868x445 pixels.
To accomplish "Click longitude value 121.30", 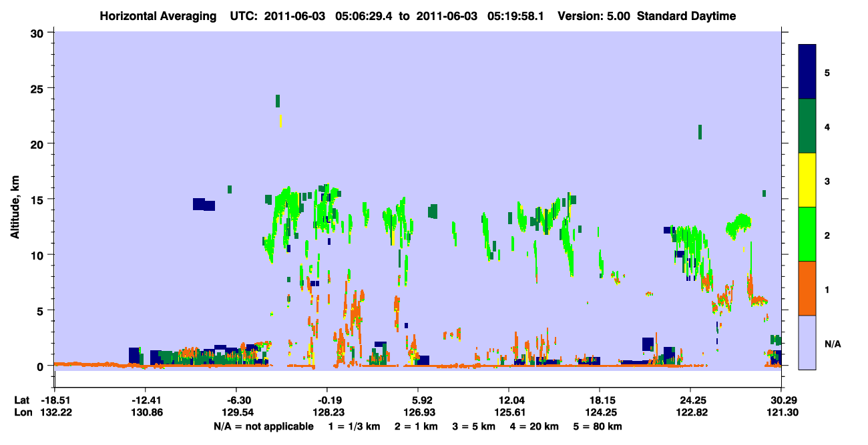I will [x=781, y=412].
